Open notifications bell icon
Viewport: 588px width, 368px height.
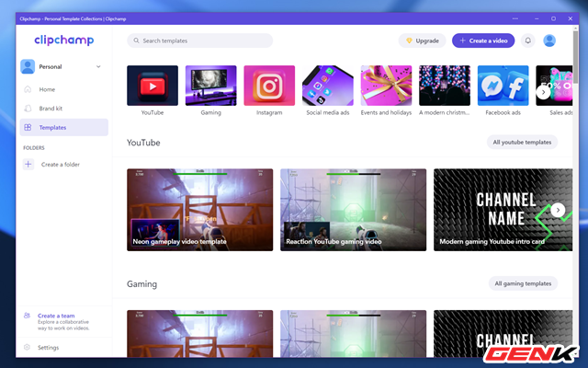pos(528,40)
